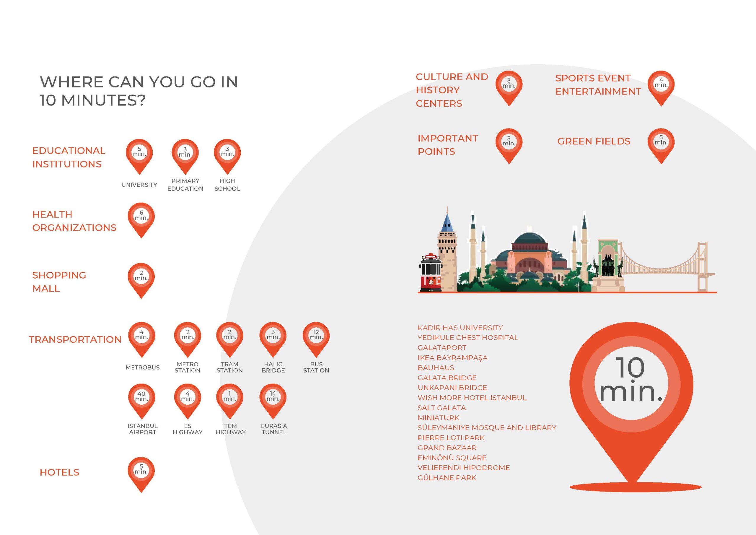Click the UNIVERSITY label under its pin

(x=139, y=185)
